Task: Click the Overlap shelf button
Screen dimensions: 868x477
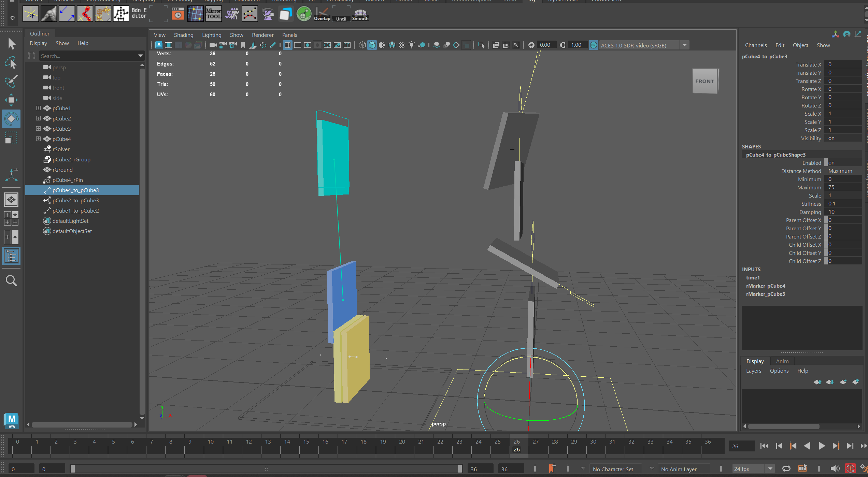Action: click(322, 15)
